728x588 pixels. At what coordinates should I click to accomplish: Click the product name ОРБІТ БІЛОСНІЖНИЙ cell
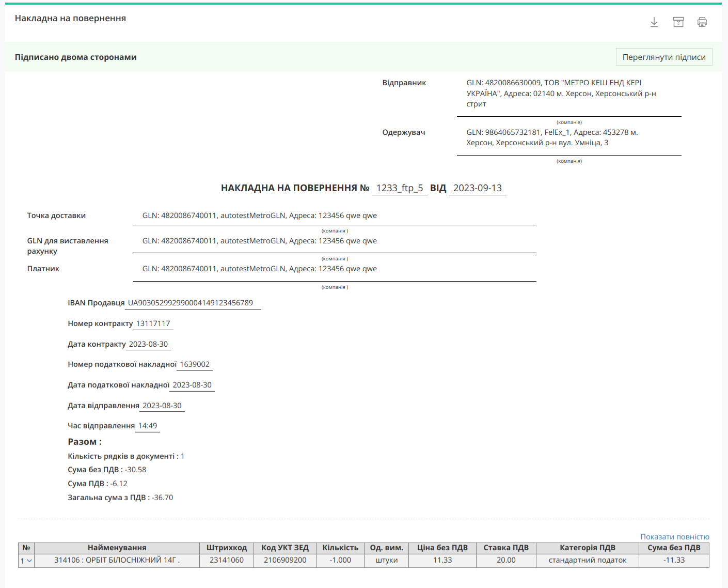click(x=117, y=560)
